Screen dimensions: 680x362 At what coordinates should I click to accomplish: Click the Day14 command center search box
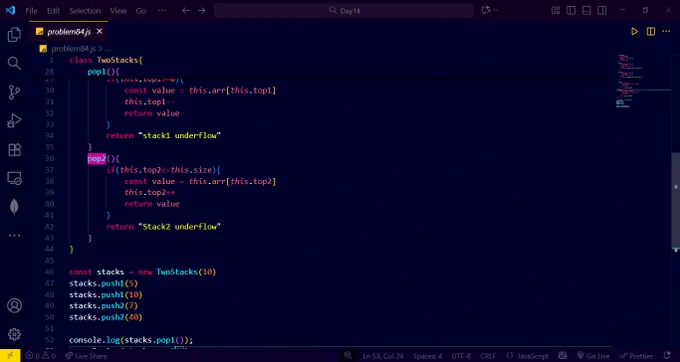coord(343,10)
